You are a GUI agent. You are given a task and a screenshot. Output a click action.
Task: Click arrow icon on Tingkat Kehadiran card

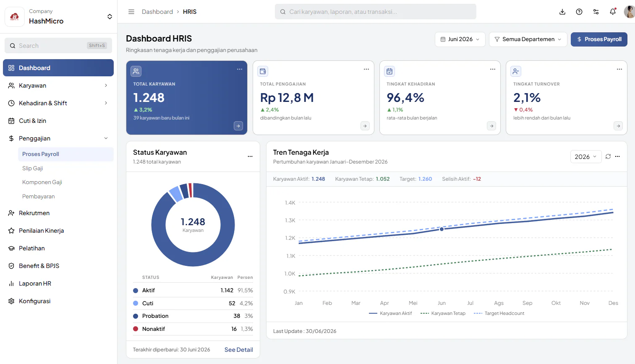491,126
